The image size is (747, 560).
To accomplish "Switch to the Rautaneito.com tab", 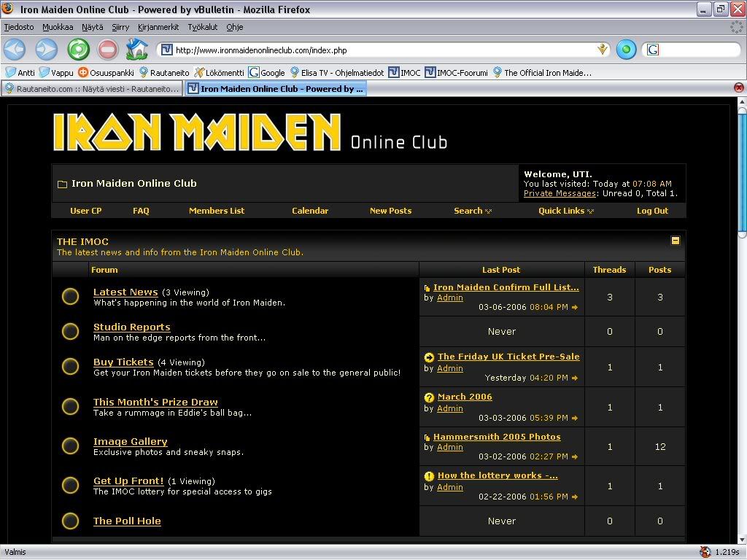I will [x=93, y=88].
